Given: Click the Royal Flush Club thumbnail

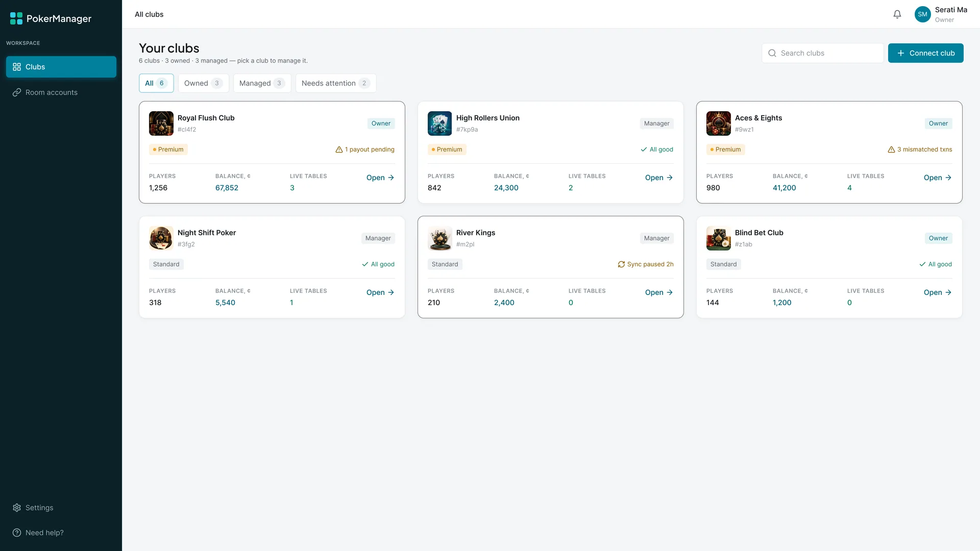Looking at the screenshot, I should (161, 123).
